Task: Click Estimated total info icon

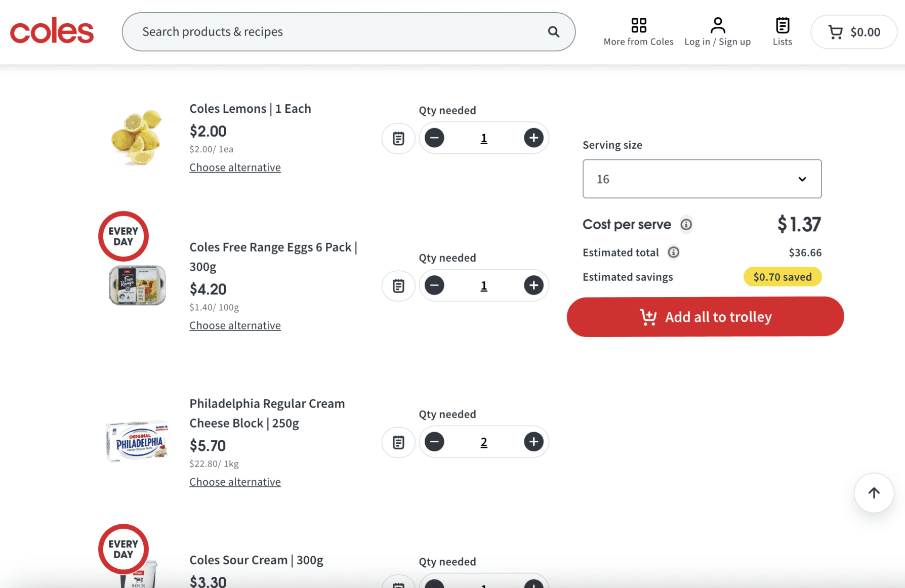Action: (x=673, y=252)
